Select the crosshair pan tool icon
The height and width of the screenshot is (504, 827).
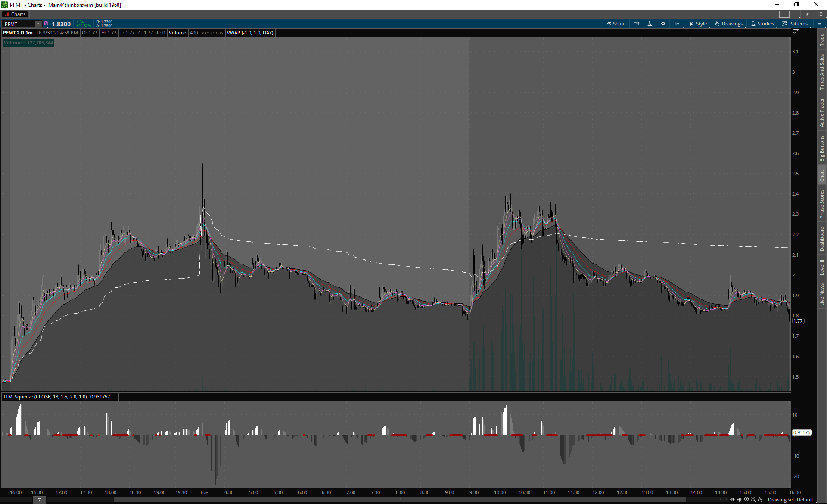(740, 500)
